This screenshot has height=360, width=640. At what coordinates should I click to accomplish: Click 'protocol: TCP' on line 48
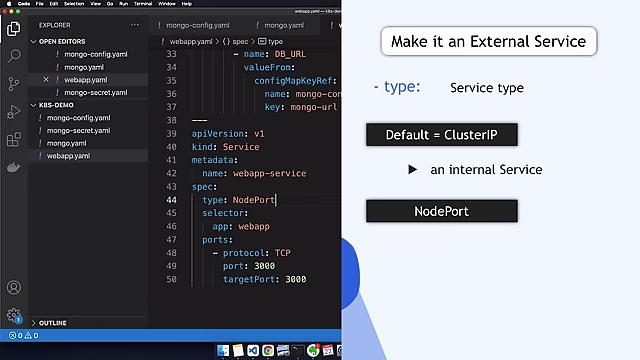256,253
